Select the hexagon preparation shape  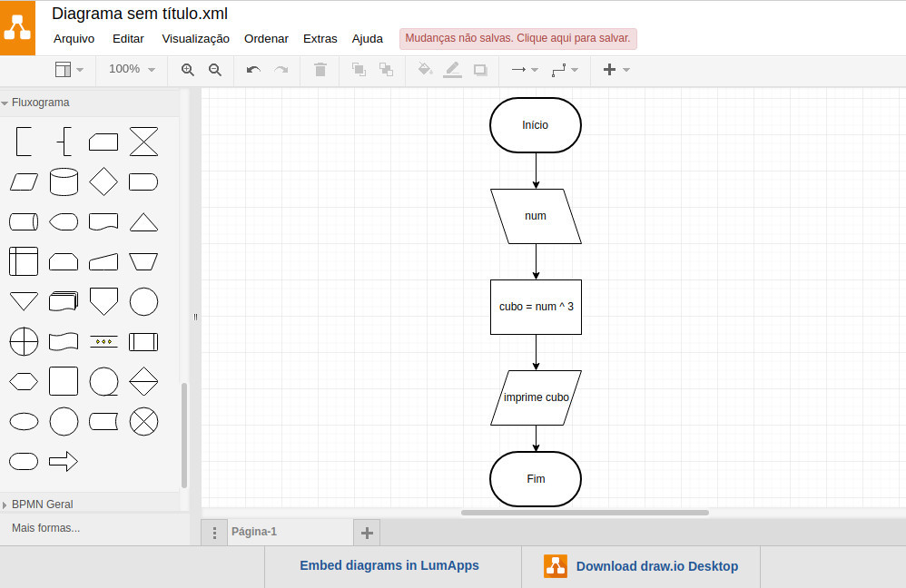click(x=24, y=382)
